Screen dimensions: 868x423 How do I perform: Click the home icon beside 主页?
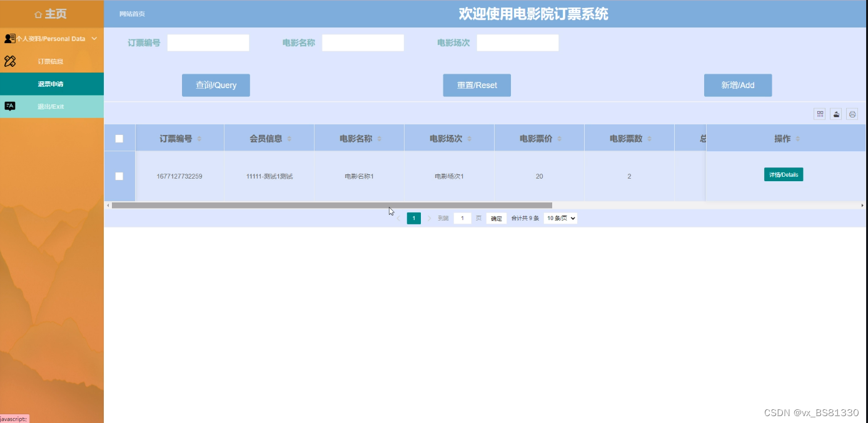(x=38, y=14)
